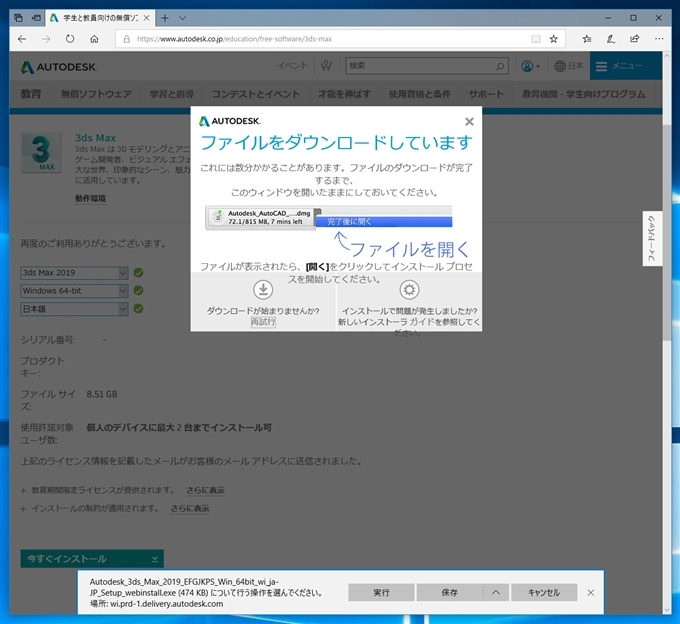The width and height of the screenshot is (680, 624).
Task: Select the 無償ソフトウェア menu item
Action: coord(96,94)
